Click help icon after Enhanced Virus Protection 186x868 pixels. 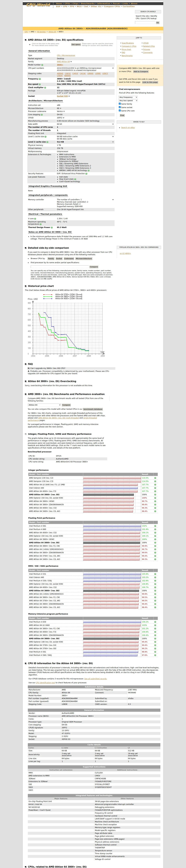coord(86,174)
